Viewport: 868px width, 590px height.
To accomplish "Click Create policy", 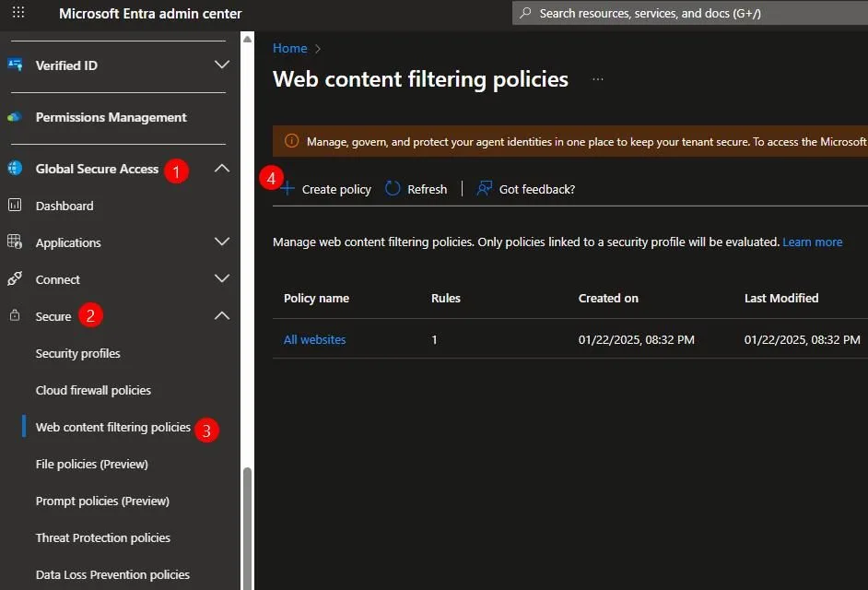I will coord(325,189).
